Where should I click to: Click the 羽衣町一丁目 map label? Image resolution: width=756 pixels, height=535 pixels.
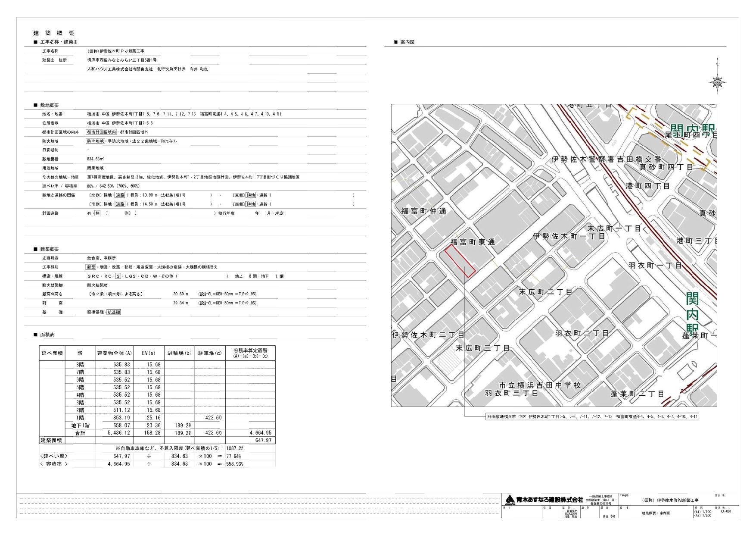[x=655, y=266]
